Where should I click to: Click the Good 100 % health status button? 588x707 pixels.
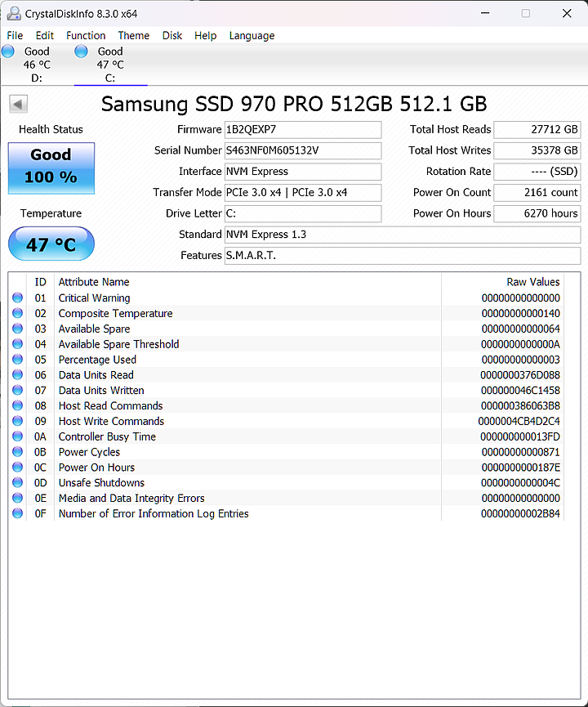coord(51,168)
